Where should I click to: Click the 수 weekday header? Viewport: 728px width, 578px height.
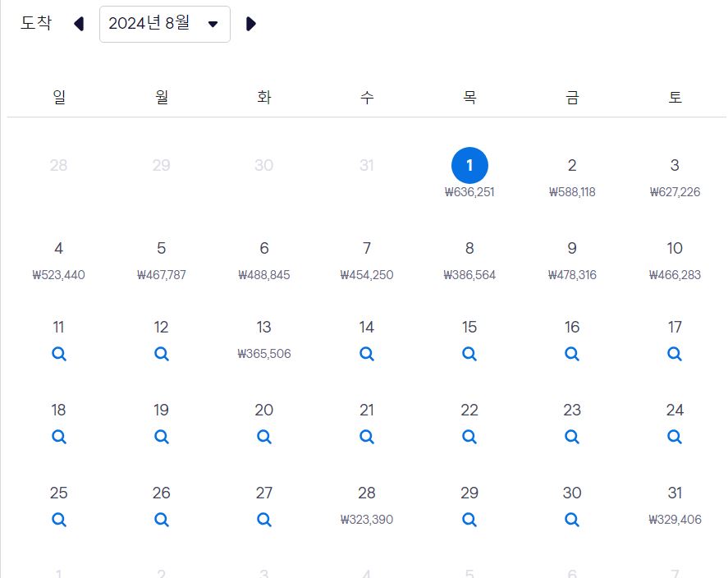coord(367,97)
